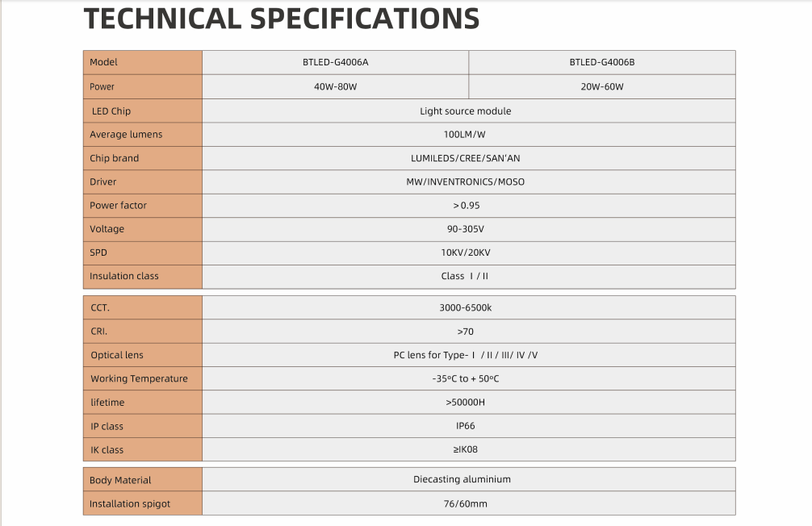
Task: Click the >50000H lifetime value
Action: (465, 402)
